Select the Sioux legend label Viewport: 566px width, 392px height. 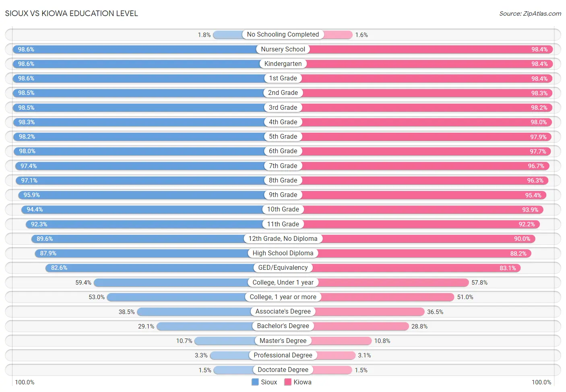pos(269,382)
